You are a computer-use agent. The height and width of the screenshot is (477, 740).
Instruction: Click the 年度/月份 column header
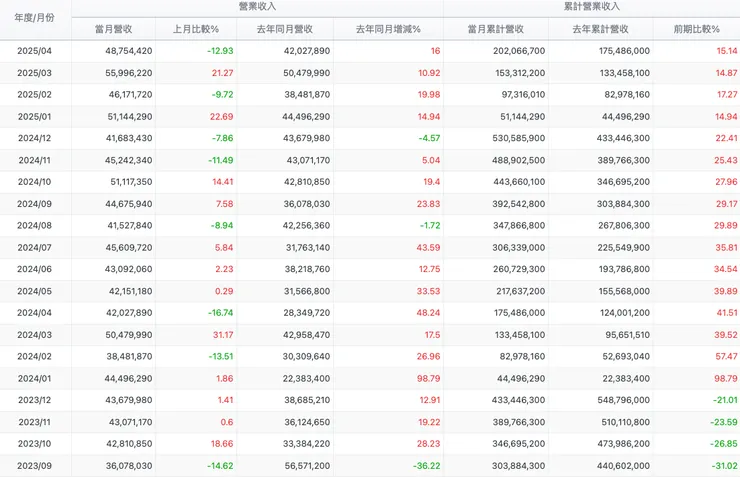pos(34,18)
